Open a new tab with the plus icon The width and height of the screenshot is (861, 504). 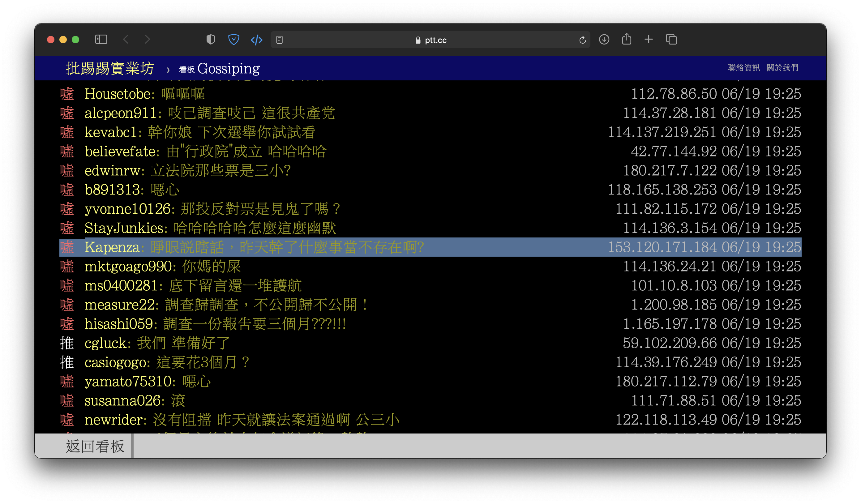pyautogui.click(x=649, y=40)
